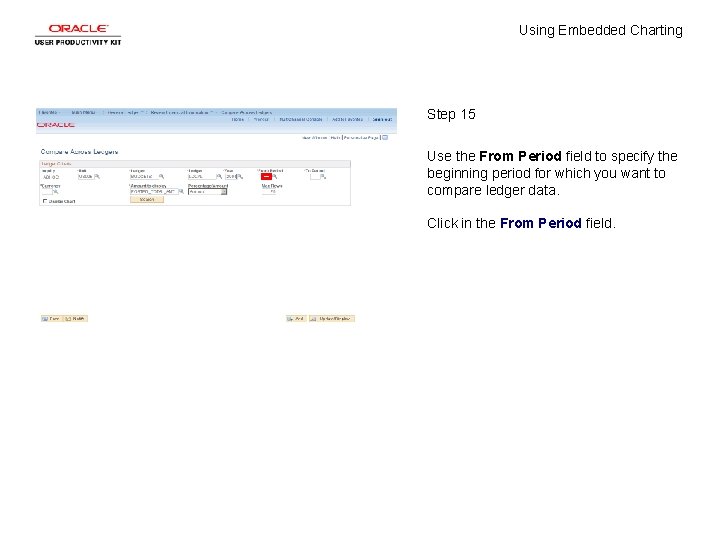Image resolution: width=720 pixels, height=540 pixels.
Task: Click the Year input field
Action: 231,176
